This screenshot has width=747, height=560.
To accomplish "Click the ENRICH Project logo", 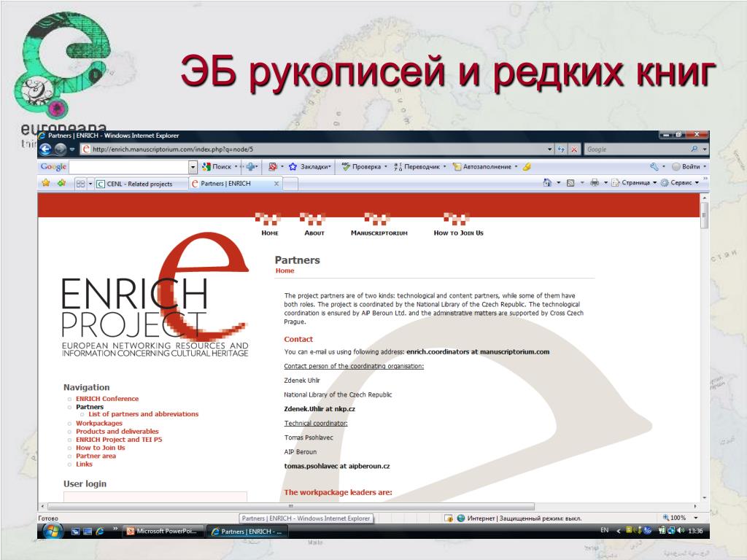I will 155,295.
